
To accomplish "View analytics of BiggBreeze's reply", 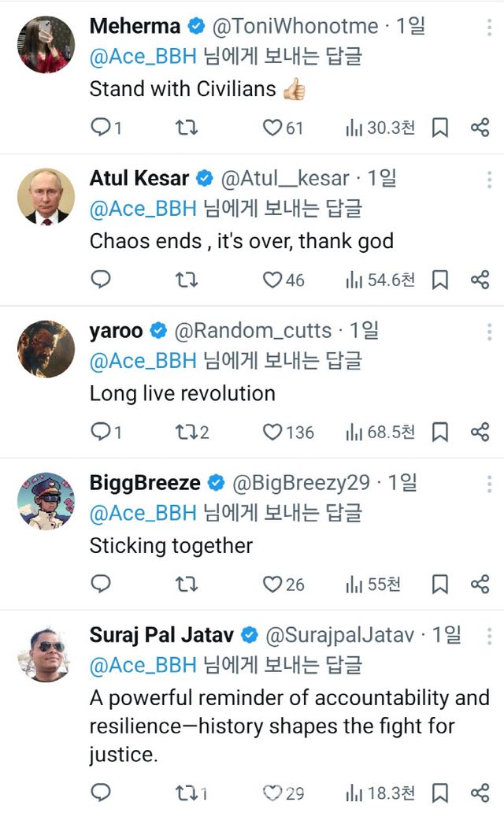I will (x=373, y=584).
